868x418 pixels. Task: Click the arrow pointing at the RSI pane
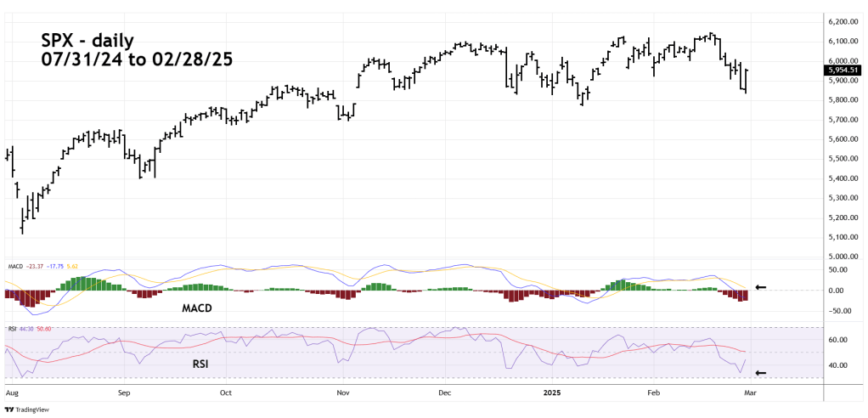coord(761,372)
